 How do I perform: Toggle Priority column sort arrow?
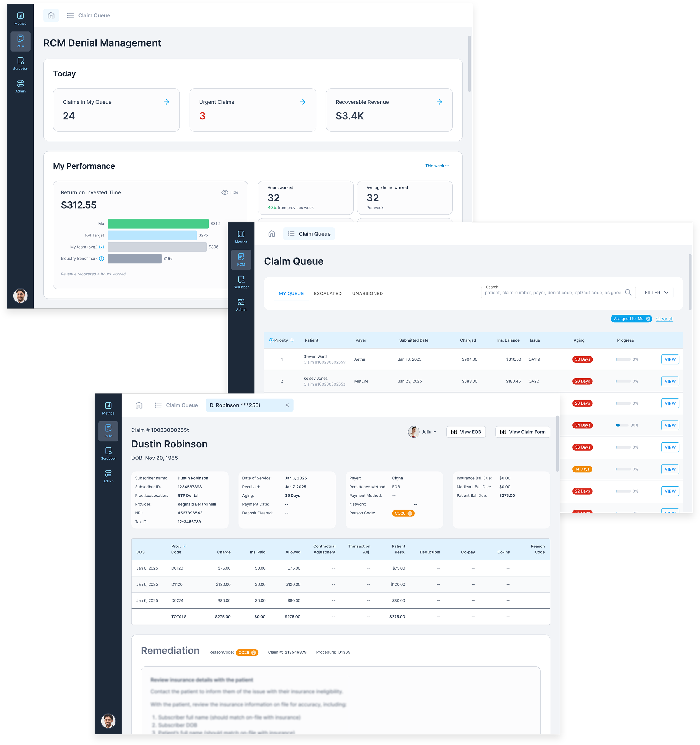pos(292,340)
